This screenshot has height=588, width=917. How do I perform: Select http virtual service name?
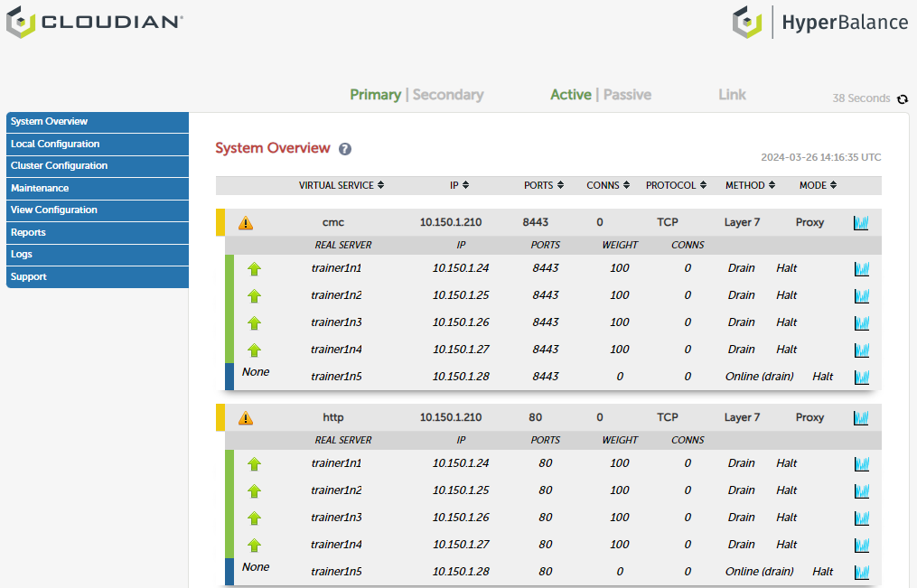click(332, 417)
